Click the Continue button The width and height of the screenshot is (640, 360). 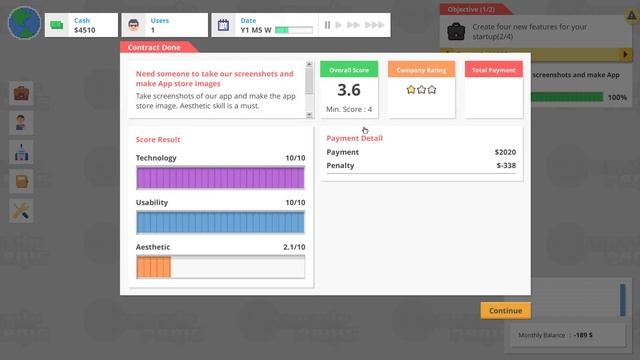[505, 311]
